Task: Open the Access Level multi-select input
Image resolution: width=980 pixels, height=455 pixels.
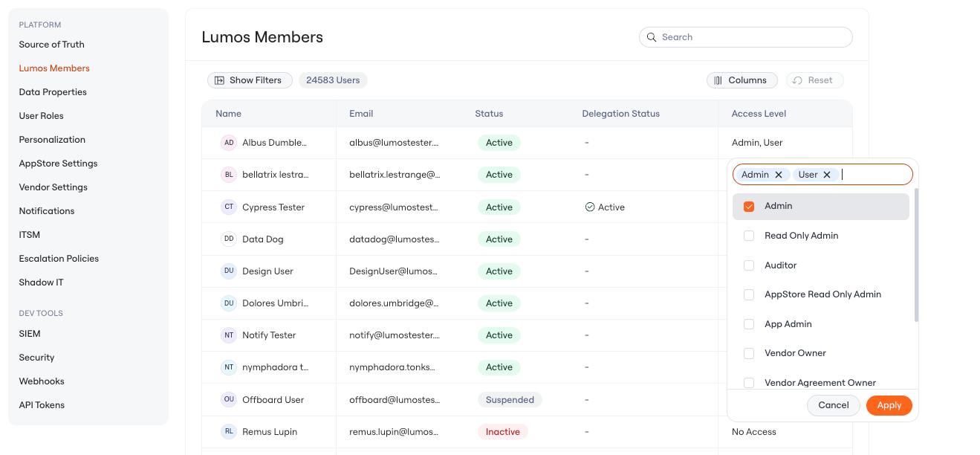Action: (x=822, y=175)
